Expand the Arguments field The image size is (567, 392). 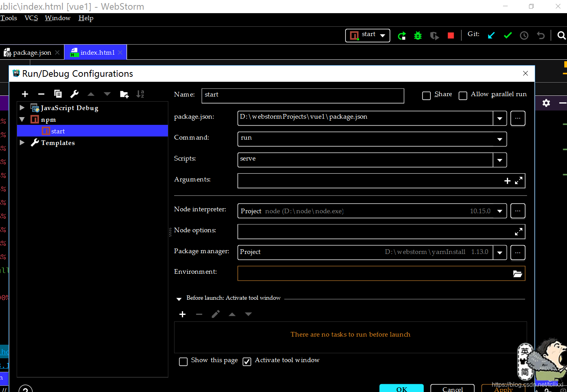pyautogui.click(x=519, y=181)
